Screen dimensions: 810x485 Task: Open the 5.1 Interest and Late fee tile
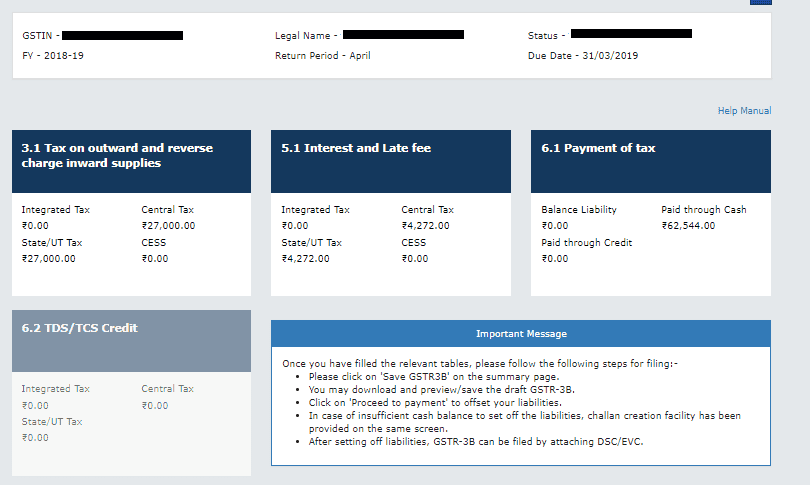pos(391,213)
